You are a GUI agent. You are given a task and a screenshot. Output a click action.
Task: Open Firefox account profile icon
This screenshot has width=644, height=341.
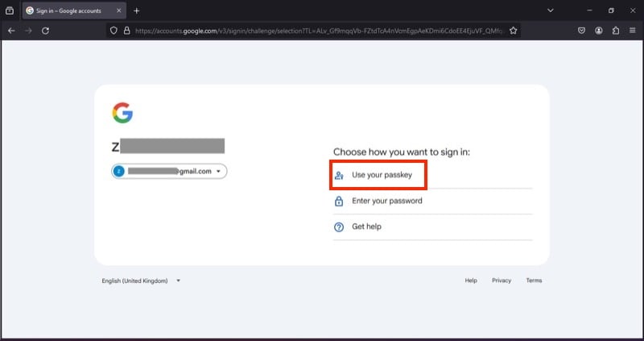tap(599, 31)
